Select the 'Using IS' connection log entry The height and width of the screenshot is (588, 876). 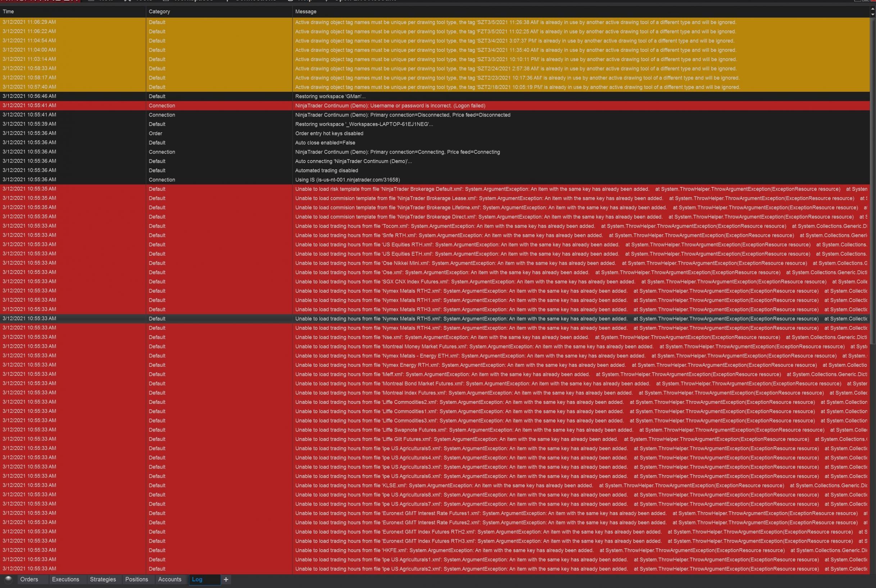(435, 179)
